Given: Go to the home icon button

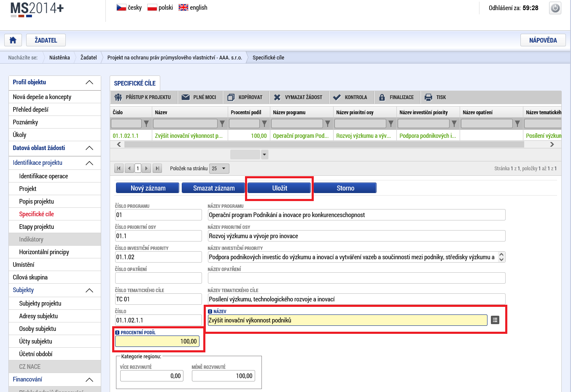Looking at the screenshot, I should click(13, 40).
